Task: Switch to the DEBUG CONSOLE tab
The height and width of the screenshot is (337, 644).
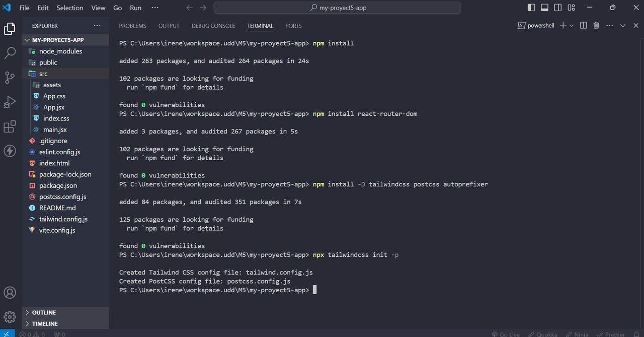Action: pyautogui.click(x=213, y=26)
